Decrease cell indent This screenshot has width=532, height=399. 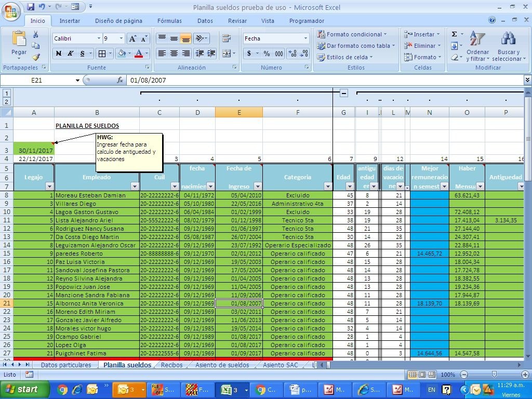tap(200, 54)
